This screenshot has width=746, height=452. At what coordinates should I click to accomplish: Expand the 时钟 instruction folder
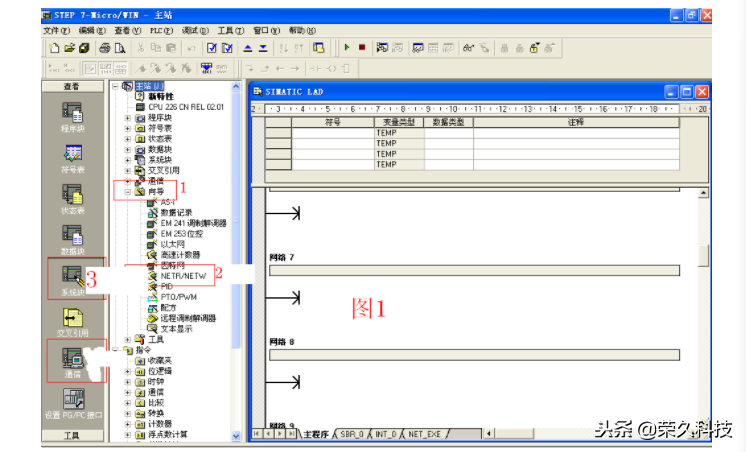[x=128, y=382]
